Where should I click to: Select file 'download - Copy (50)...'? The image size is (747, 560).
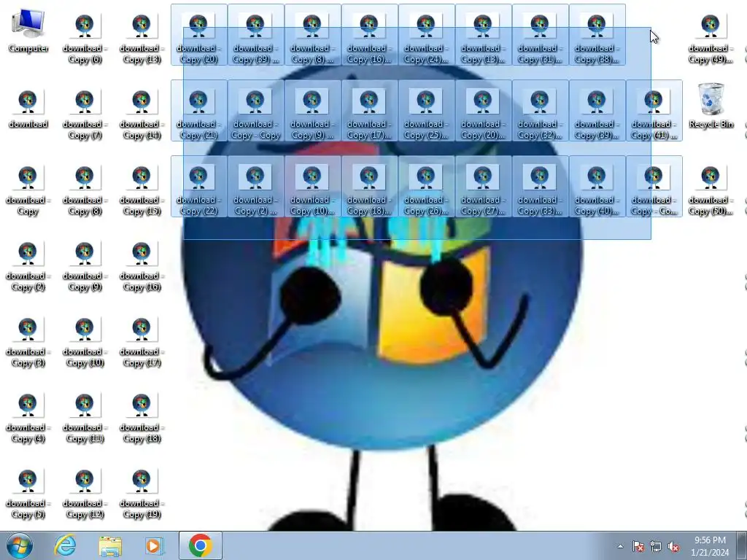(x=711, y=190)
